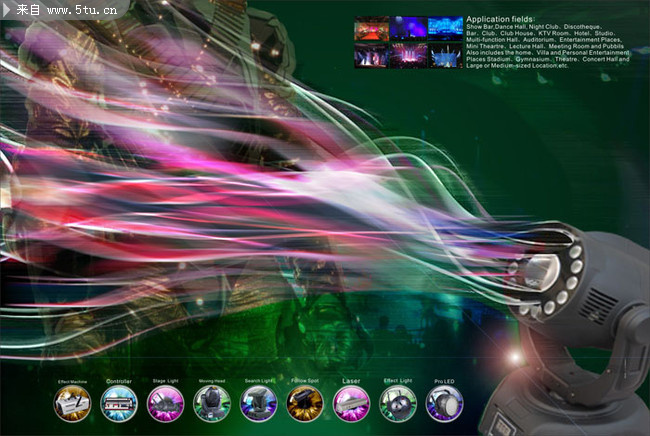Click the bottom-middle pink light beams thumbnail
650x436 pixels.
408,55
